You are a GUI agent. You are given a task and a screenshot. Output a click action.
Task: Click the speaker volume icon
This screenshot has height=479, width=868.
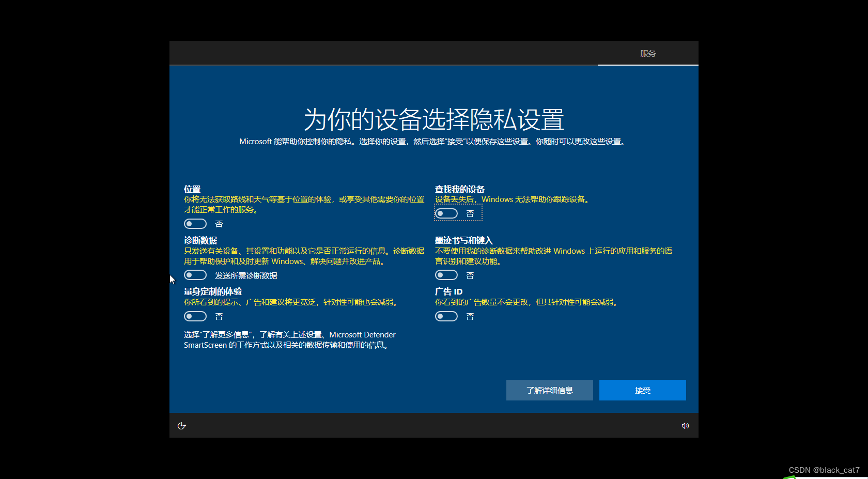(685, 425)
